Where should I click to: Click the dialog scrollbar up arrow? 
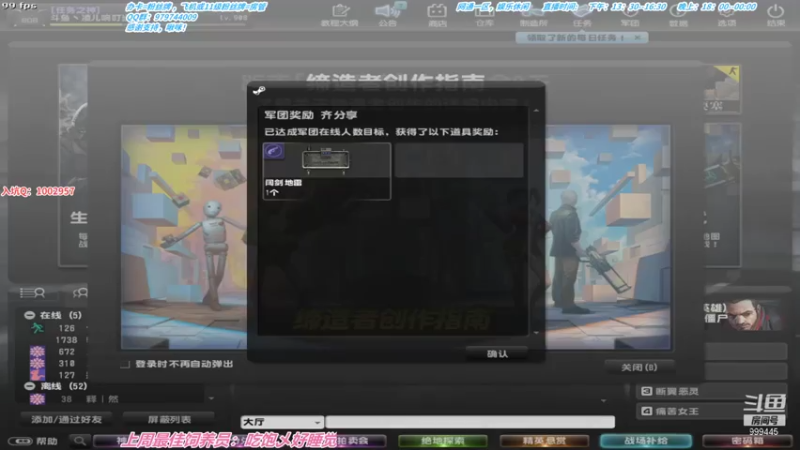(536, 111)
